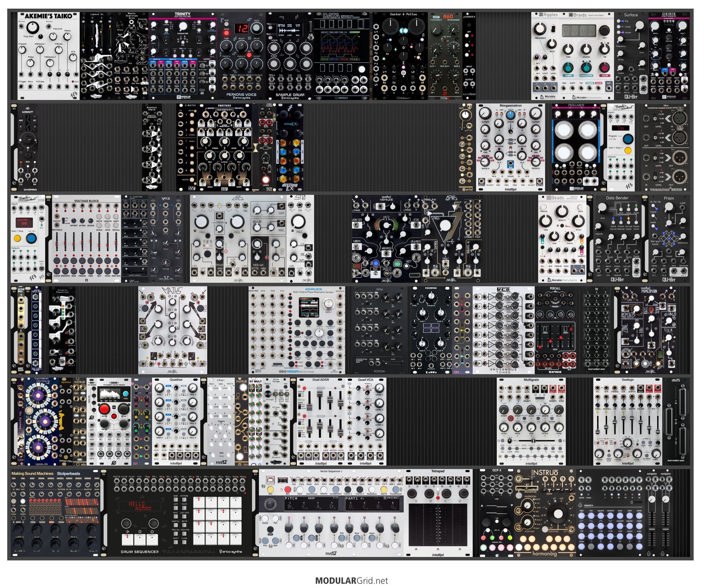Select the disting EX module
Viewport: 704px width, 588px height.
click(290, 148)
